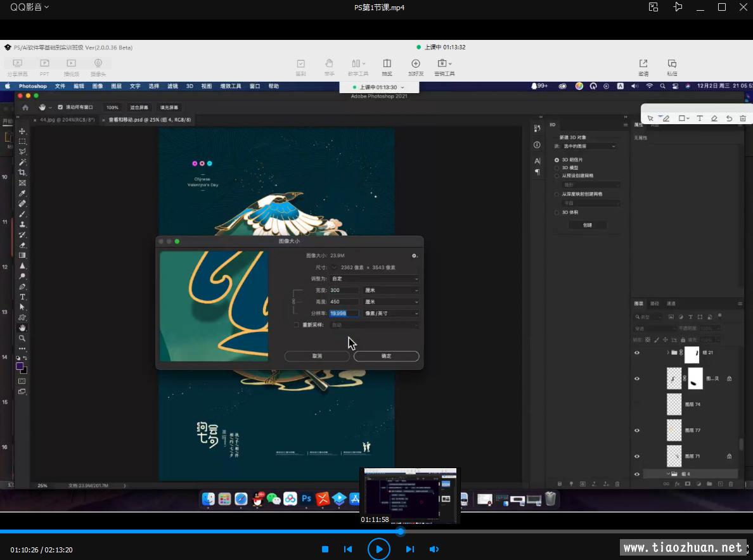Select the Eraser tool

pos(22,245)
